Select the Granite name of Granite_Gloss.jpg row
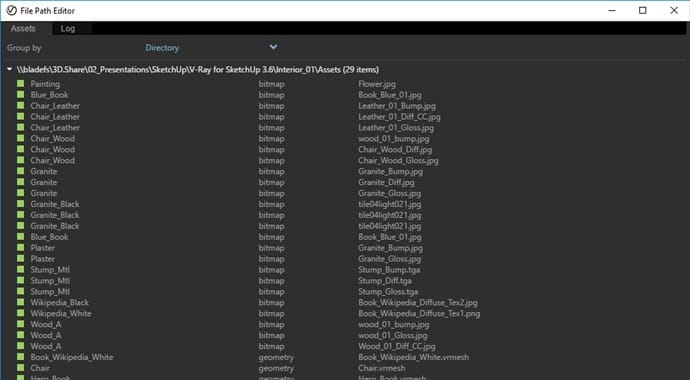 pos(44,193)
